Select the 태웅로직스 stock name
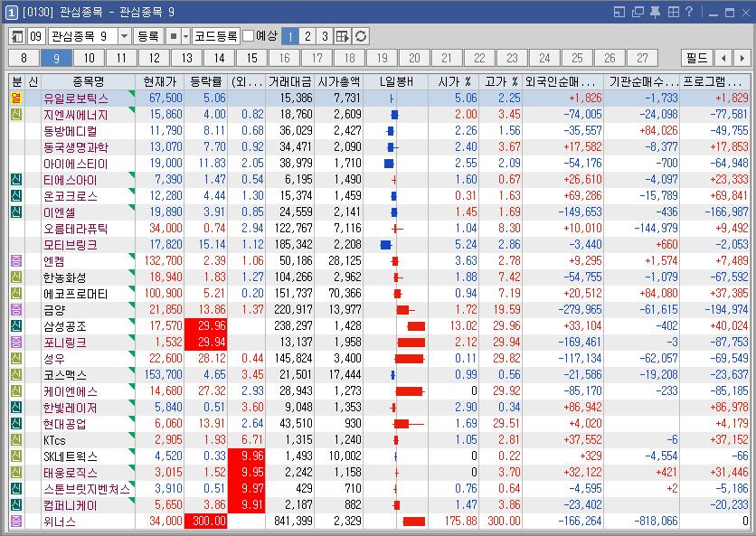Screen dimensions: 756x536 tap(71, 473)
